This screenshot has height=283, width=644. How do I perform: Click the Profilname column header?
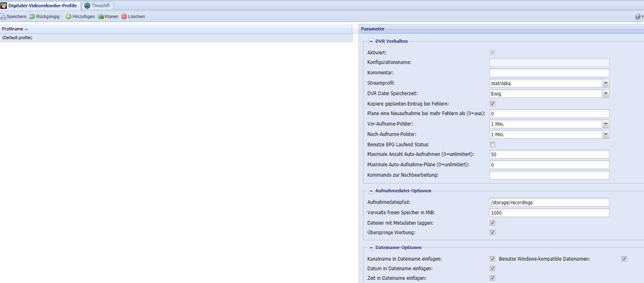point(176,29)
